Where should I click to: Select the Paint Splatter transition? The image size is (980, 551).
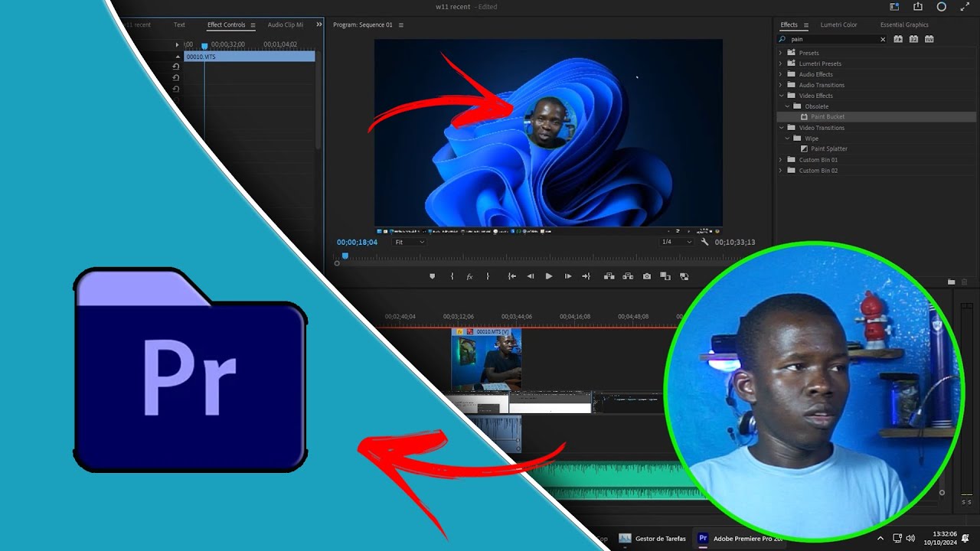pos(829,149)
